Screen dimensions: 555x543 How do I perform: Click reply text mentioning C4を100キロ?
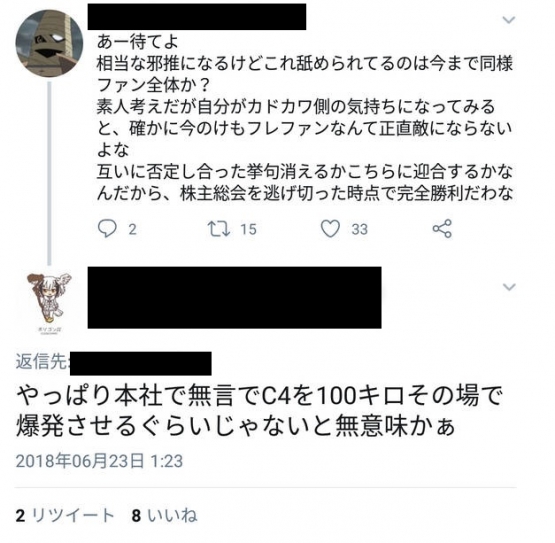[x=259, y=410]
